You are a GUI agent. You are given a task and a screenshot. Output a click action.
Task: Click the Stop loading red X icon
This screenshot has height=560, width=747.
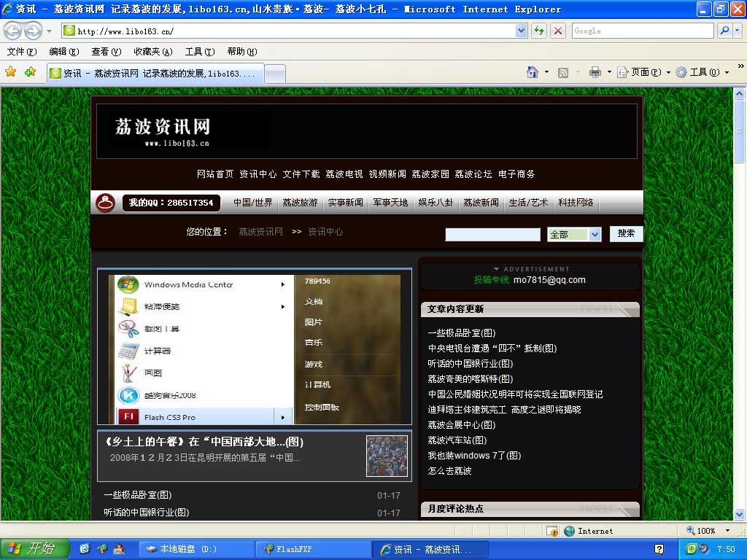(557, 31)
